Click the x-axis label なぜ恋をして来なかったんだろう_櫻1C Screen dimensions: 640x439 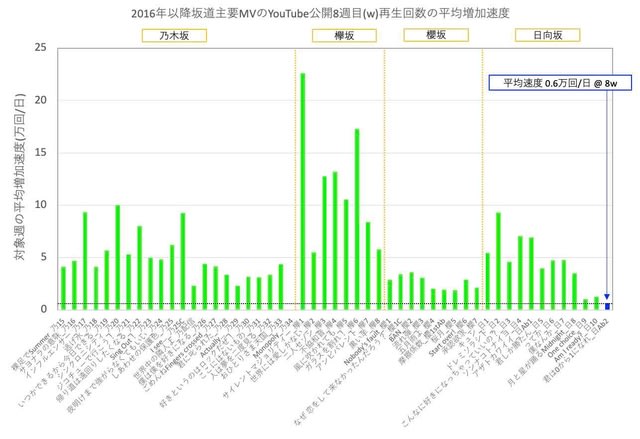point(347,373)
